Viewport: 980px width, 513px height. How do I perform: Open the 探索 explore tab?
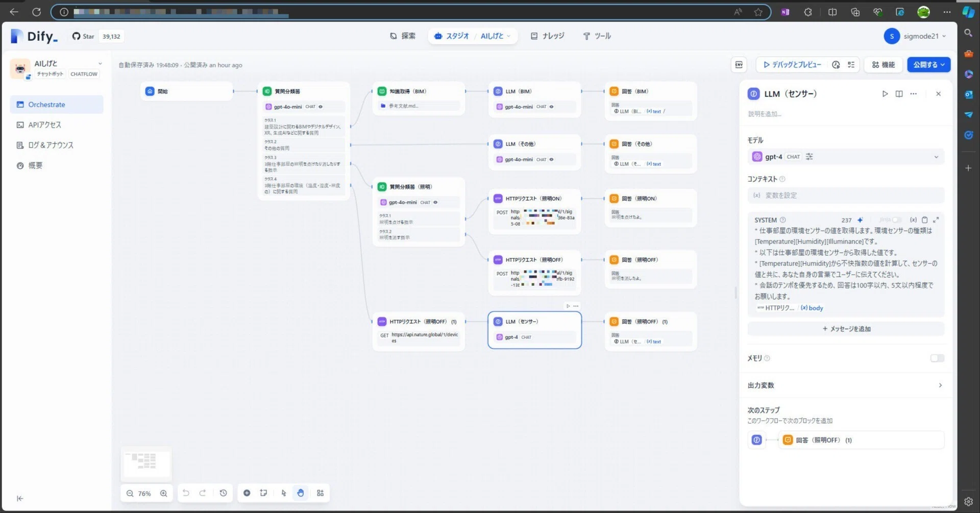[x=403, y=36]
